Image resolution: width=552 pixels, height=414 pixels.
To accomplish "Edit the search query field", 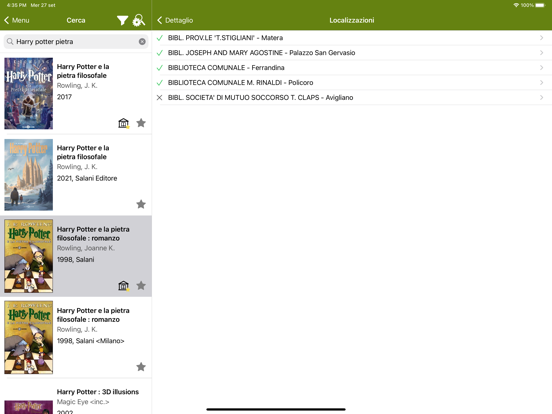I will pyautogui.click(x=76, y=42).
